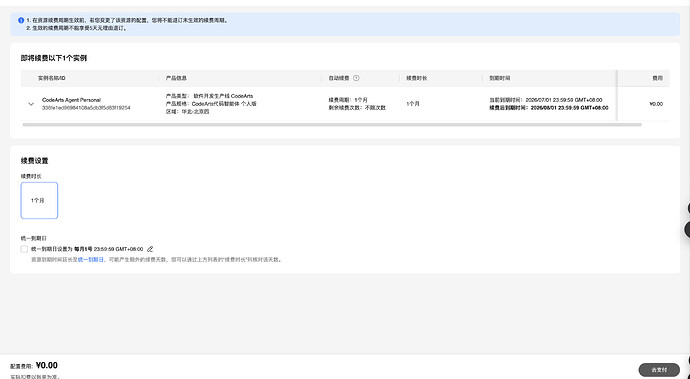Viewport: 690px width, 379px height.
Task: Click the 续费周期 1个月 text
Action: coord(348,100)
